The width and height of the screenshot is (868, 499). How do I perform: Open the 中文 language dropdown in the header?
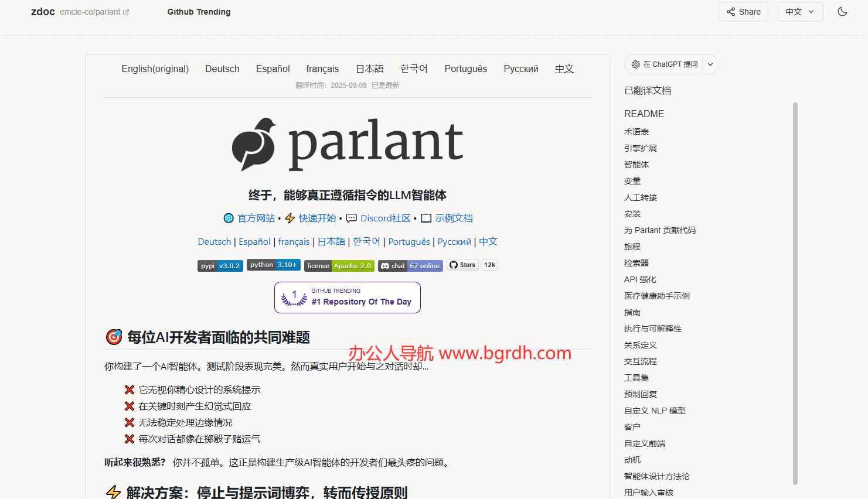tap(800, 11)
